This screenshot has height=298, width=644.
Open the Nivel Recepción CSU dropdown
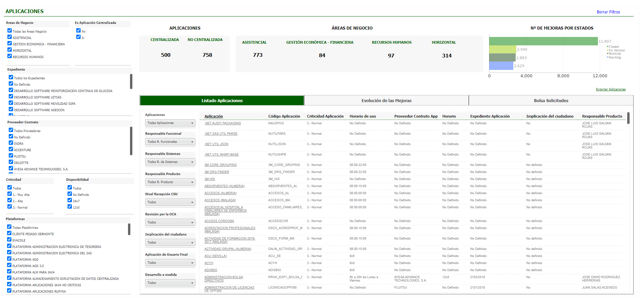tap(170, 202)
